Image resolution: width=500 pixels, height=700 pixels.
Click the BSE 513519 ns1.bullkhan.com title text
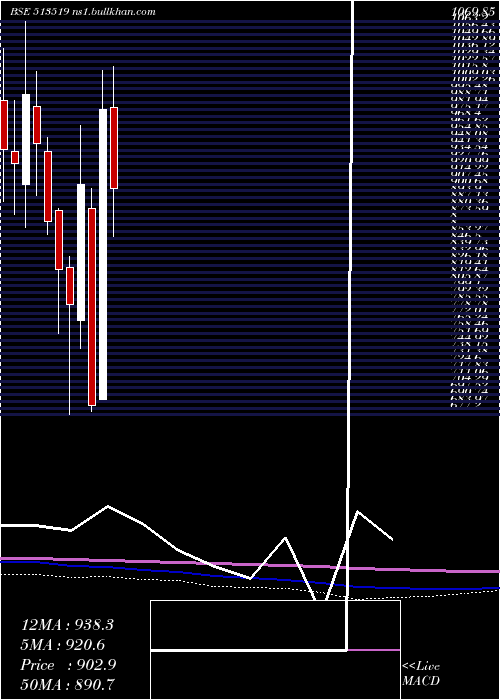(x=83, y=12)
